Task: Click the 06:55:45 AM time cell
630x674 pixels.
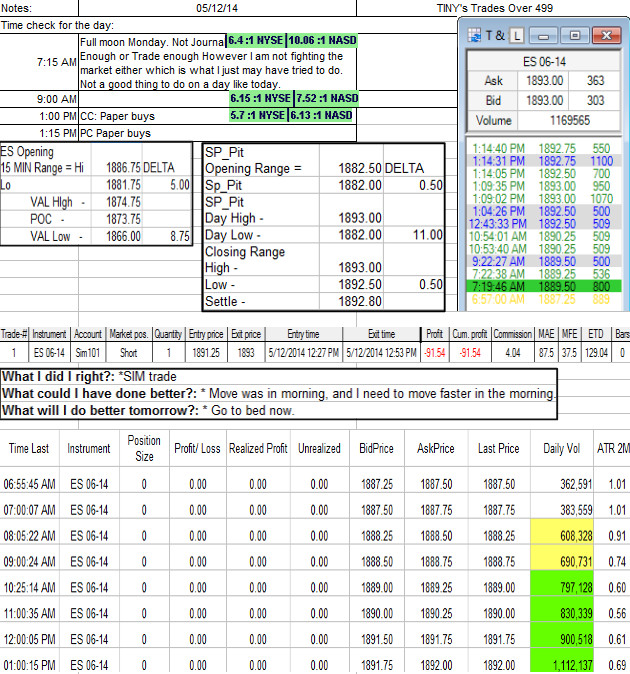Action: click(x=29, y=484)
